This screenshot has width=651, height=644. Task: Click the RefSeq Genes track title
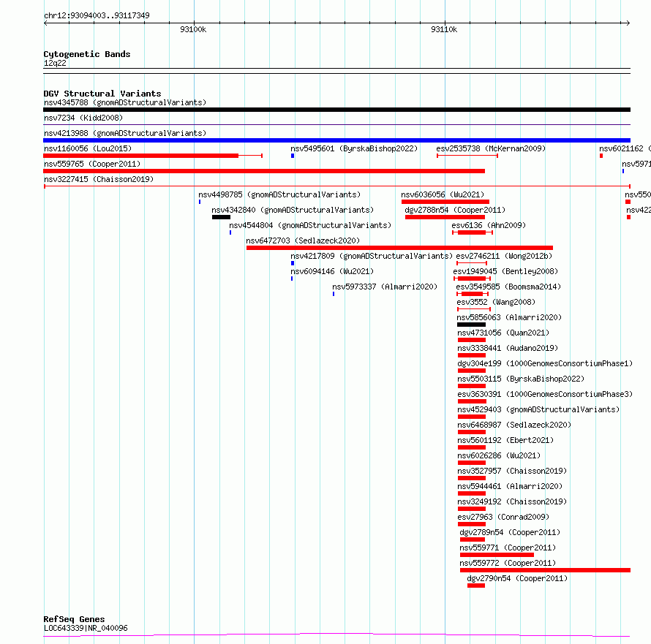(74, 619)
